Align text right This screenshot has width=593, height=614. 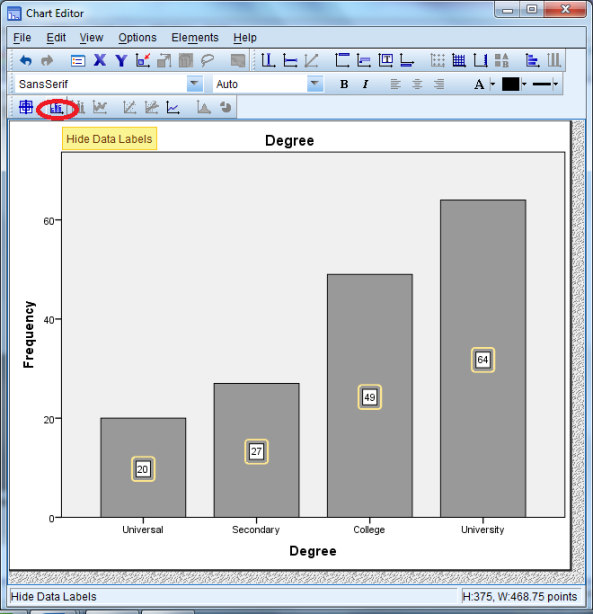pyautogui.click(x=439, y=84)
